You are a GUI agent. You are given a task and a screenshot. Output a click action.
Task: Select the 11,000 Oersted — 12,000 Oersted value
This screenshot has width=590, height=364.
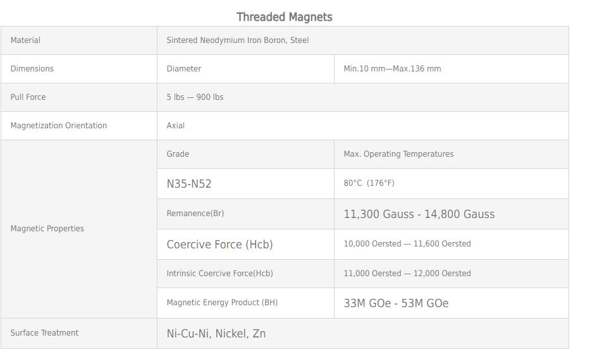[x=407, y=274]
